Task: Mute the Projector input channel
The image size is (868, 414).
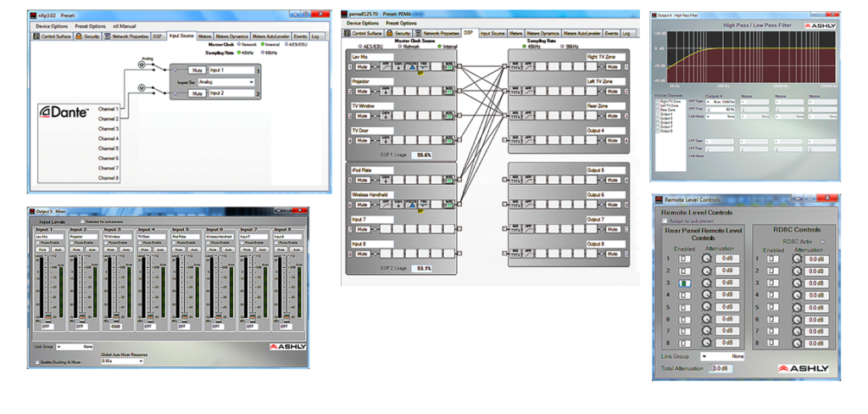Action: [x=363, y=91]
